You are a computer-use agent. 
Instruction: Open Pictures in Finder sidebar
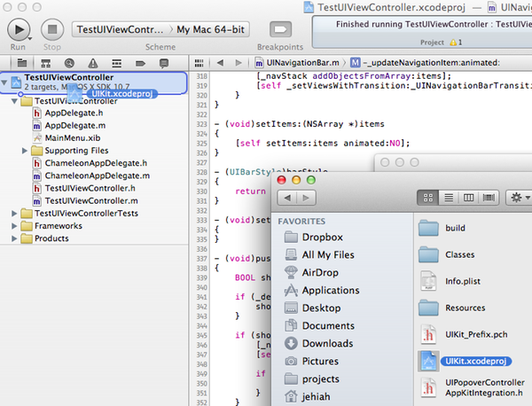(311, 361)
